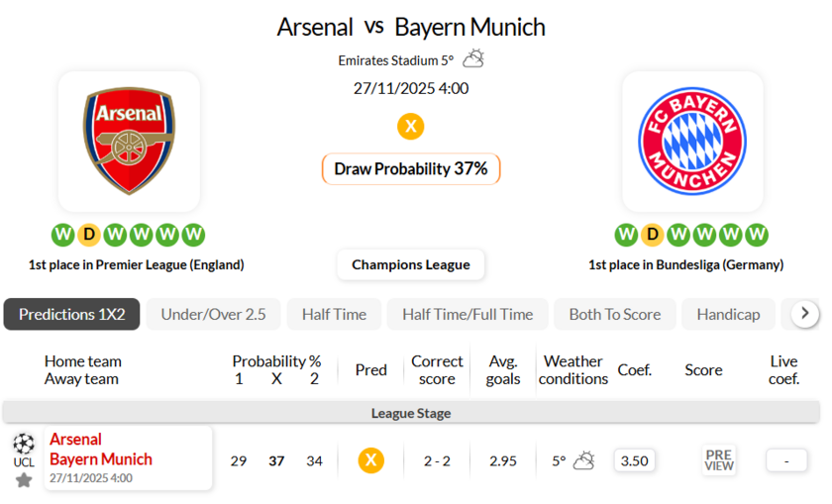The width and height of the screenshot is (832, 504).
Task: Click the Arsenal club crest logo
Action: (x=129, y=141)
